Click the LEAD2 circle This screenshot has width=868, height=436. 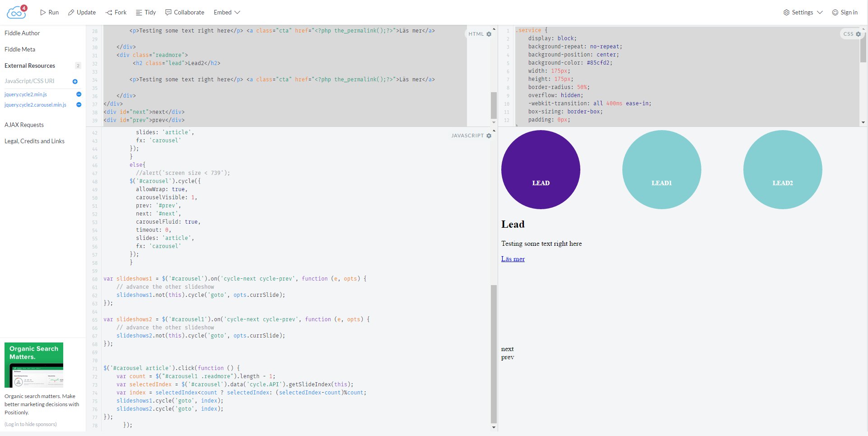pos(783,169)
